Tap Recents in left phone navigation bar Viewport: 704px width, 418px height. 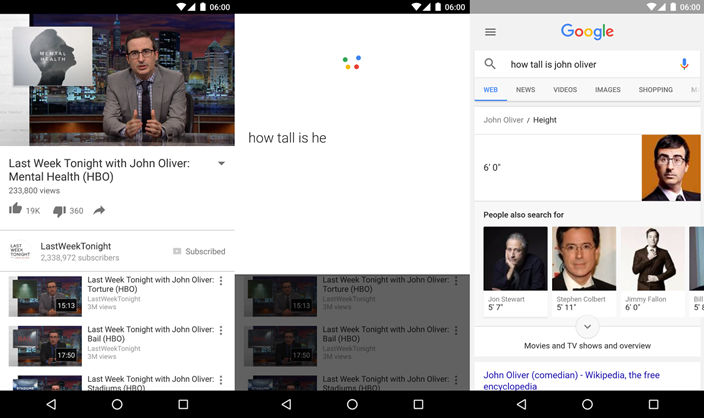point(183,405)
